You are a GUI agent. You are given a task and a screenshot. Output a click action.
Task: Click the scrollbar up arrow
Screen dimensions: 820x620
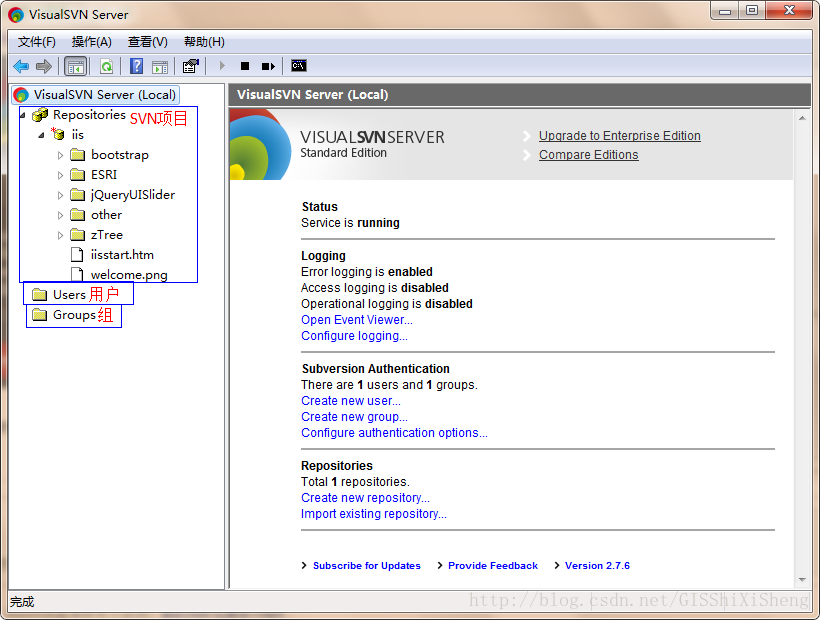click(802, 118)
